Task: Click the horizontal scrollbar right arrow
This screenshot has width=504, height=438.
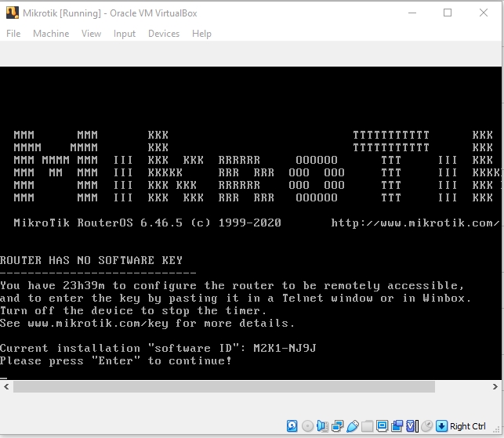Action: 495,386
